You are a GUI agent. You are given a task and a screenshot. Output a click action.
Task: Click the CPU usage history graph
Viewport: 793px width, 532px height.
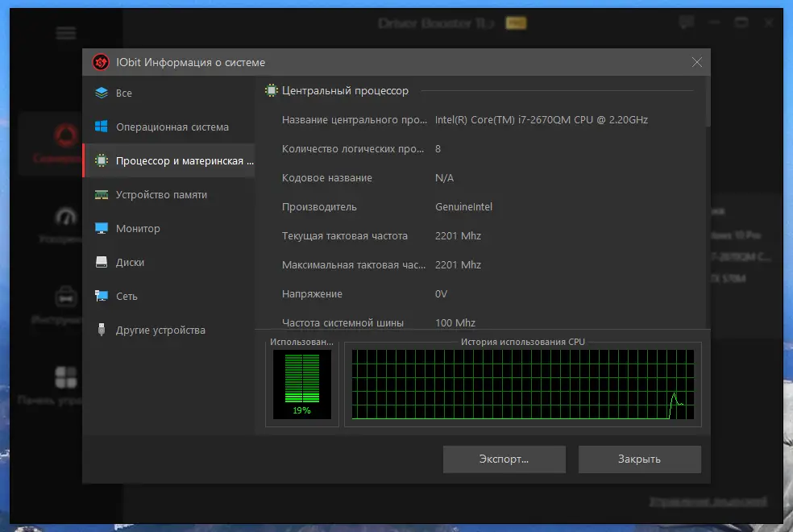523,384
